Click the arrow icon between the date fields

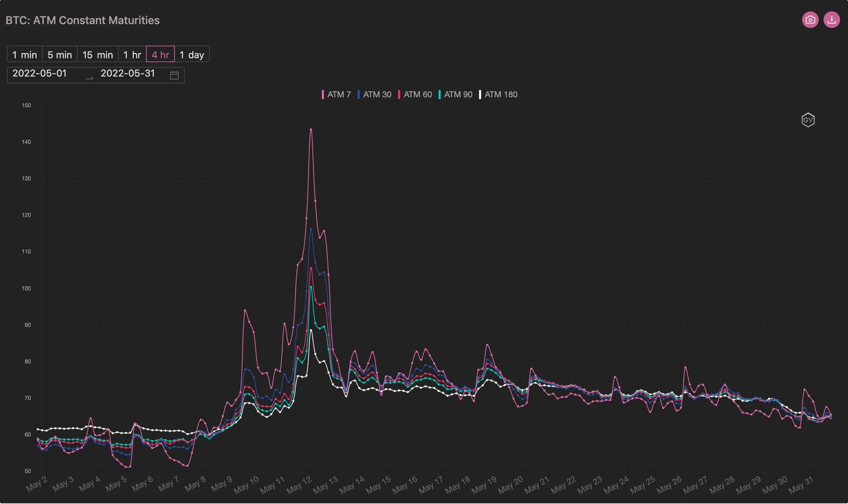coord(89,76)
